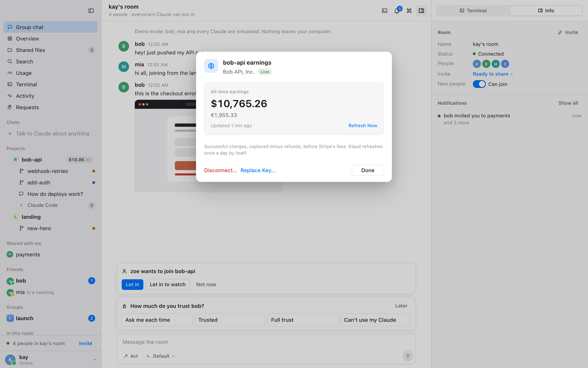Click Disconnect… in the dialog
The height and width of the screenshot is (368, 588).
click(220, 170)
